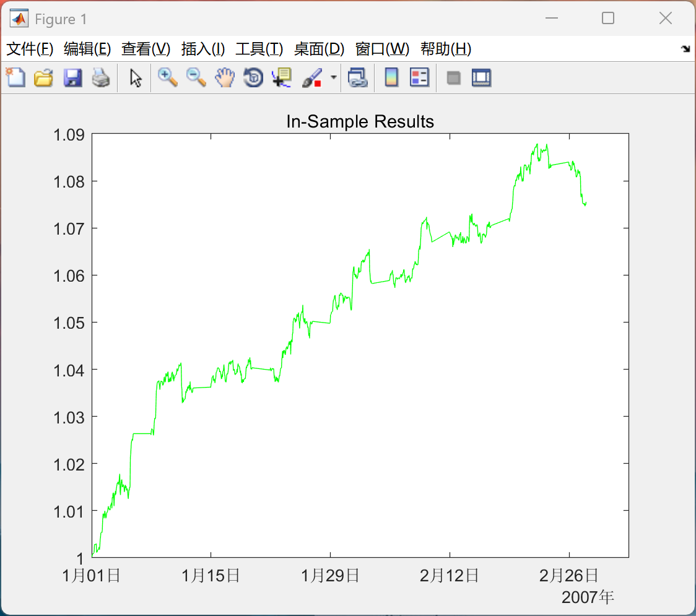The width and height of the screenshot is (696, 616).
Task: Maximize the Figure 1 window
Action: [x=608, y=18]
